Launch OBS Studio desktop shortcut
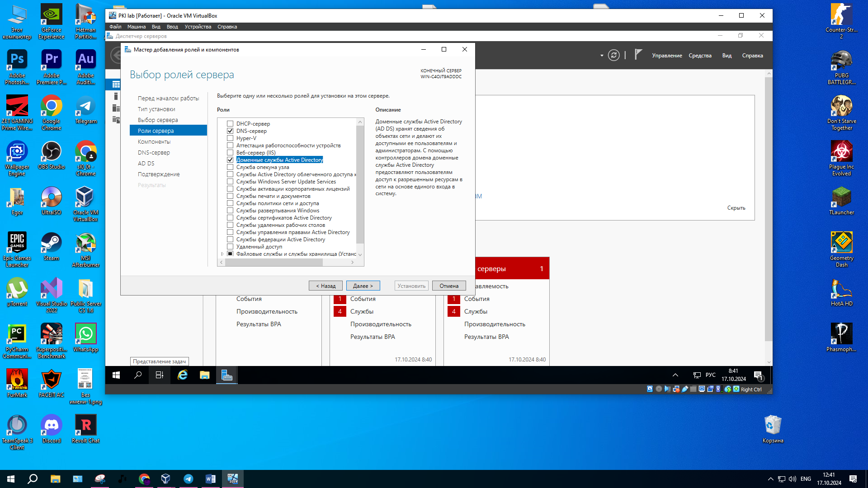Screen dimensions: 868x488 click(x=52, y=155)
